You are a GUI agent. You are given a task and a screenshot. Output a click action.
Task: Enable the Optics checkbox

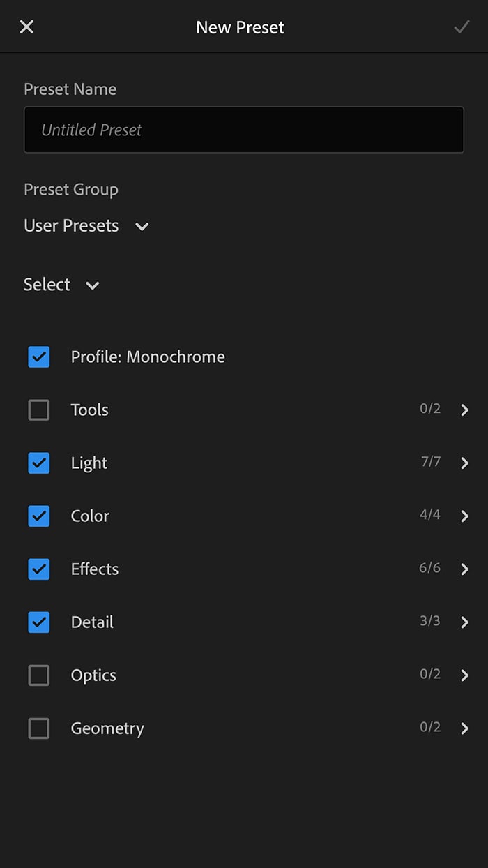point(39,675)
